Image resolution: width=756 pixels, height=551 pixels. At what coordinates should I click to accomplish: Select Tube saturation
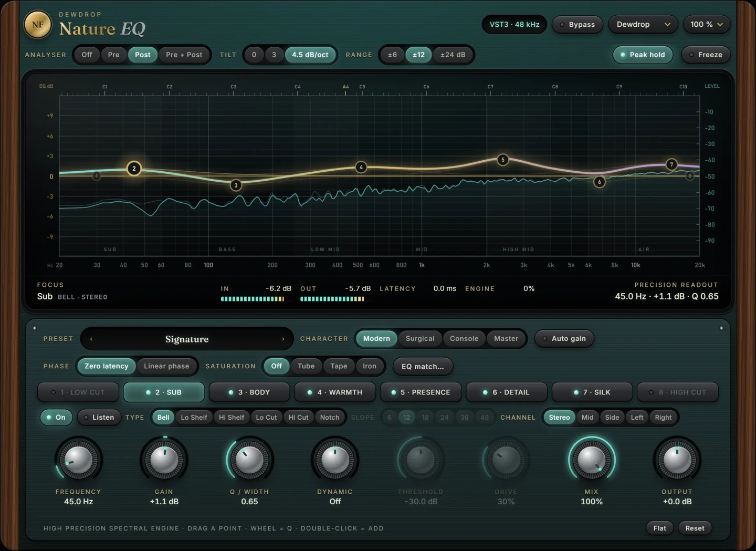(x=306, y=366)
